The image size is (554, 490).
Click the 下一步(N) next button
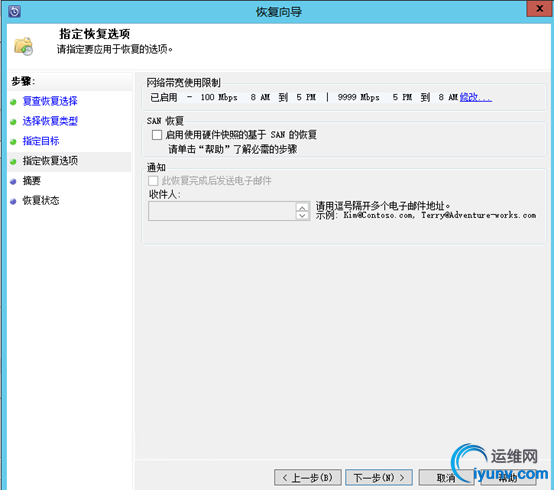379,478
